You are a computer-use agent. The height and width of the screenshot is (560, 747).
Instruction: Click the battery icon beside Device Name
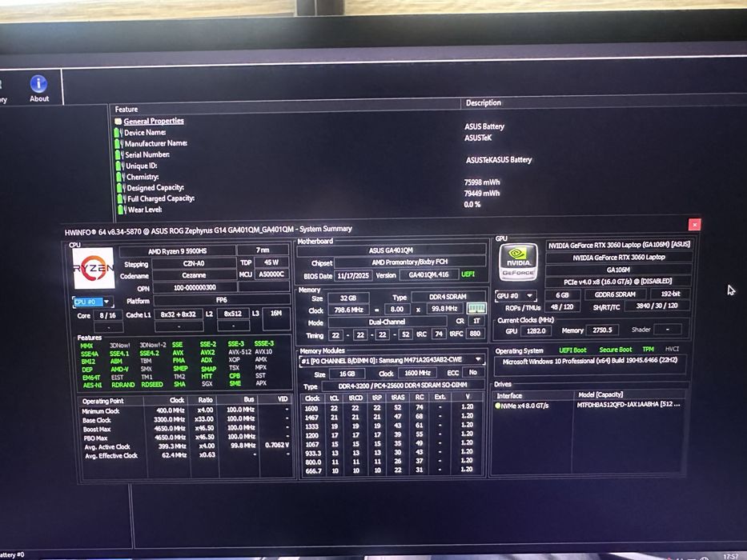click(118, 132)
